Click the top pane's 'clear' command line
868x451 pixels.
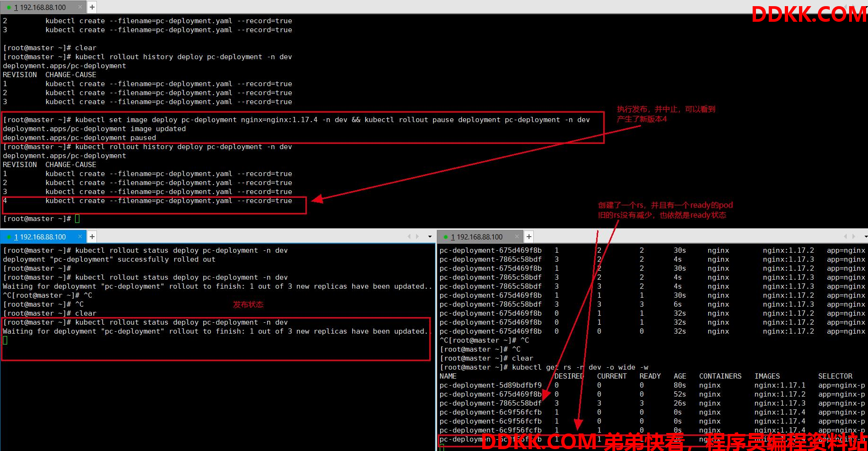[50, 48]
